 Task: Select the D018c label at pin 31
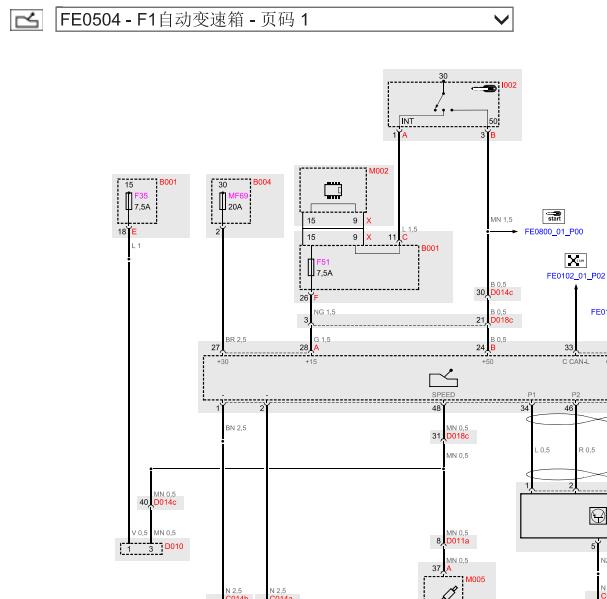coord(458,436)
